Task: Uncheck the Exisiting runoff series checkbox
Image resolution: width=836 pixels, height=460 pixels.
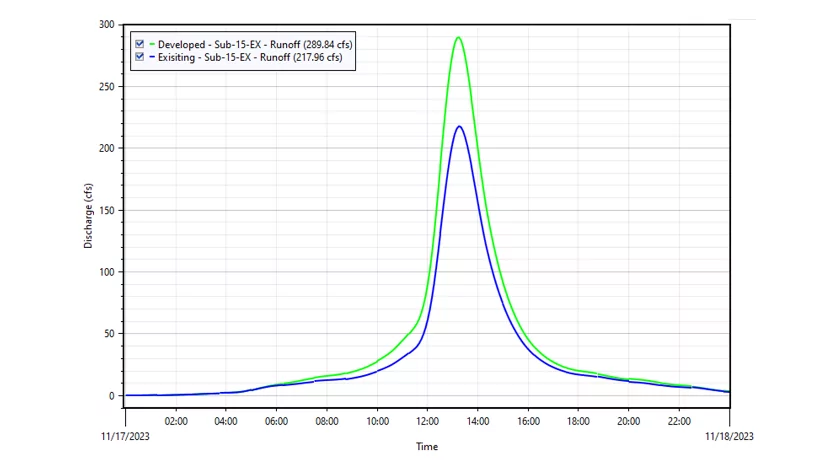Action: click(139, 57)
